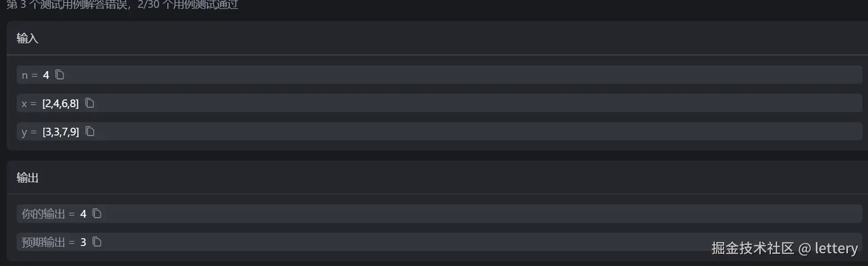Click the 输出 section header

click(x=27, y=178)
